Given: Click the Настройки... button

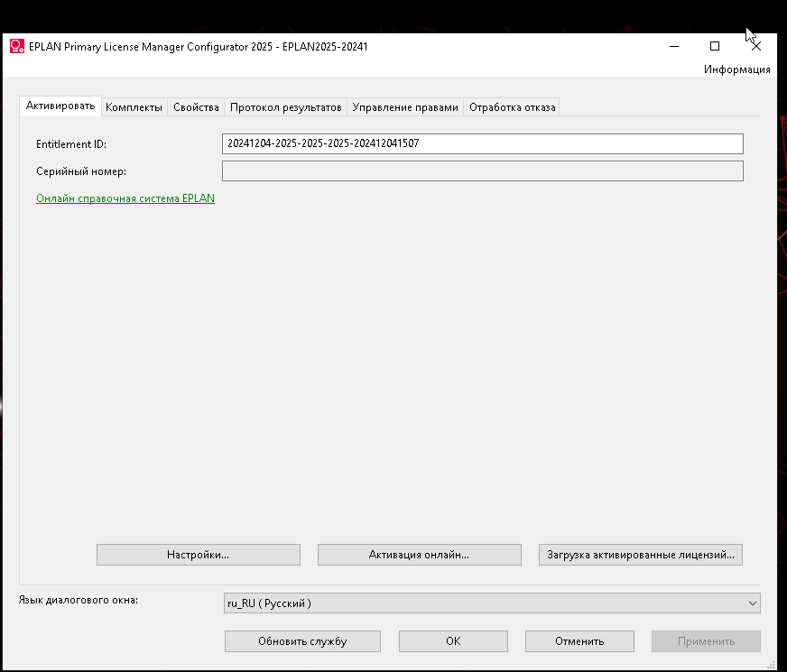Looking at the screenshot, I should (199, 555).
